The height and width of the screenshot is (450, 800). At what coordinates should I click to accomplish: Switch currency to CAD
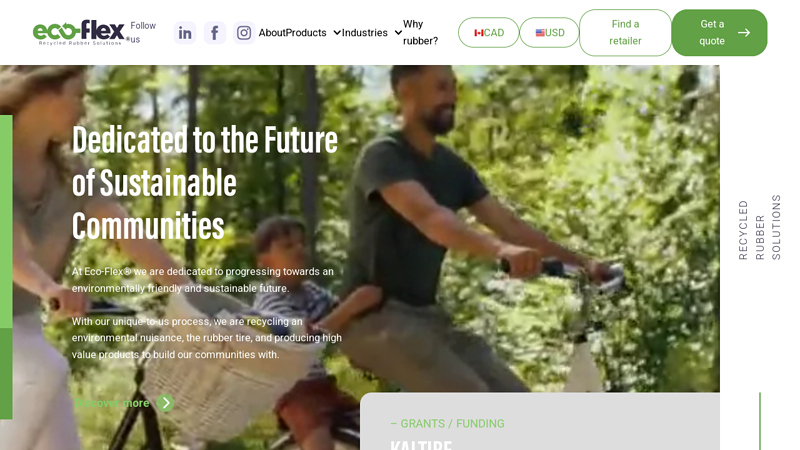[x=488, y=33]
